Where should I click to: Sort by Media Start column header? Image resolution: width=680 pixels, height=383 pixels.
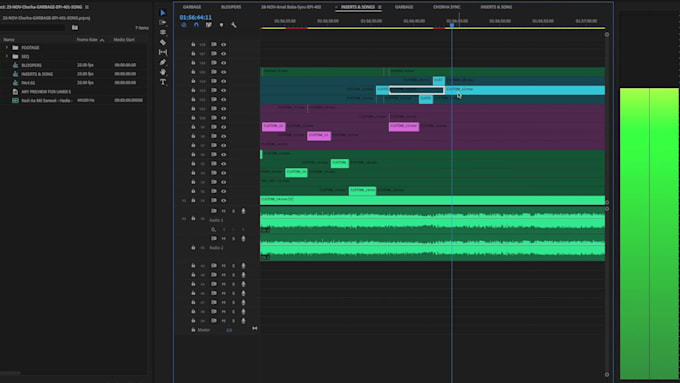pyautogui.click(x=124, y=39)
